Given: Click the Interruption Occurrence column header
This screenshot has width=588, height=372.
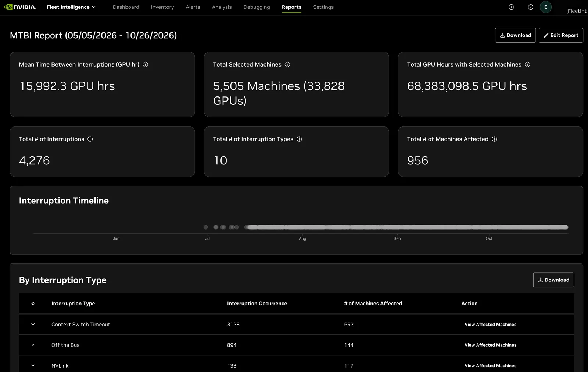Looking at the screenshot, I should click(257, 304).
